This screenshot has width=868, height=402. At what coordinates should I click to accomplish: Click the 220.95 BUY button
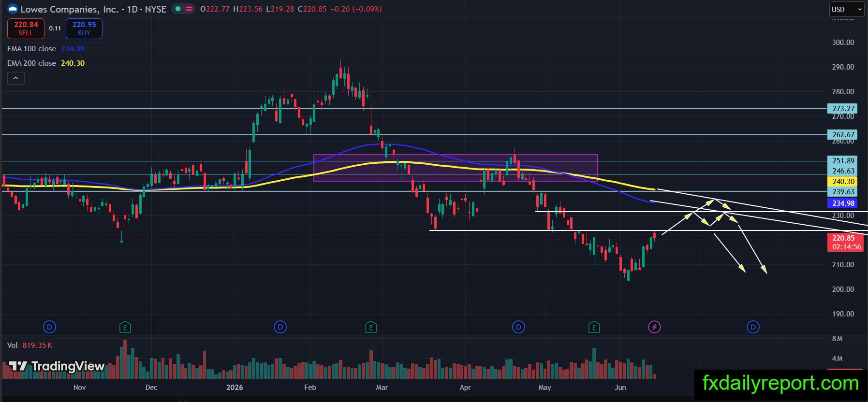pos(84,29)
